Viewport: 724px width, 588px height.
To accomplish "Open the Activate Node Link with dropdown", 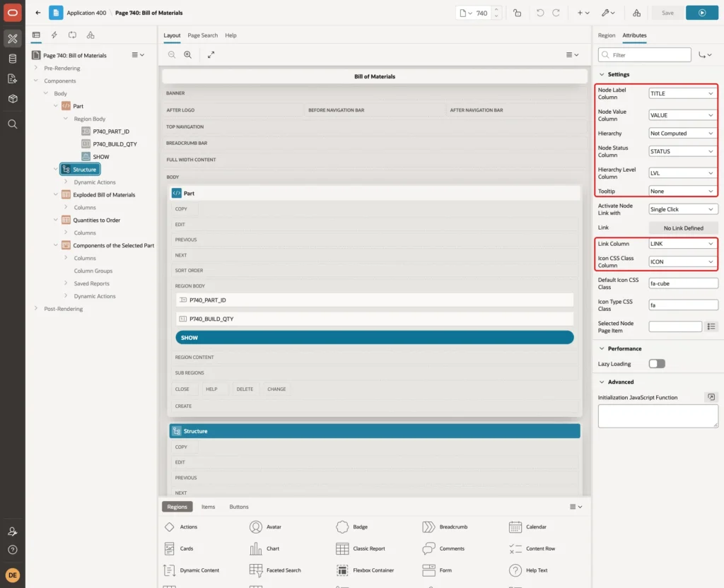I will tap(683, 209).
